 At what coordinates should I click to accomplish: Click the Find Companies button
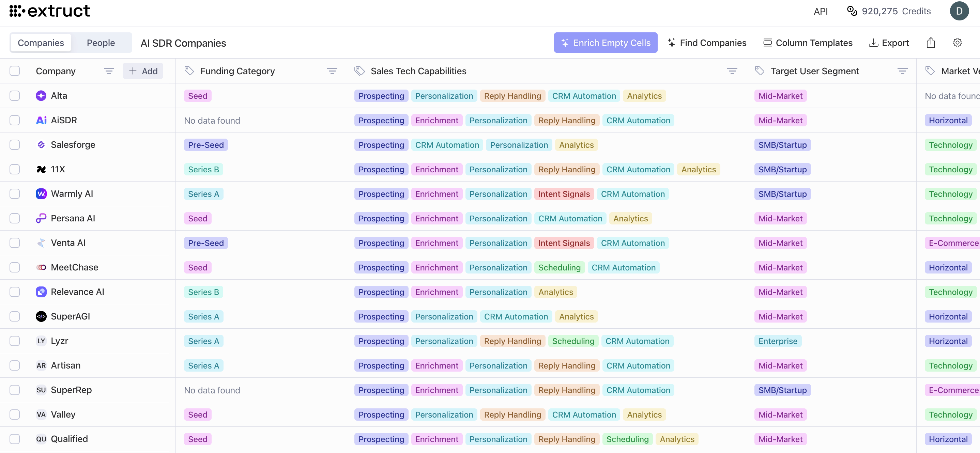707,43
